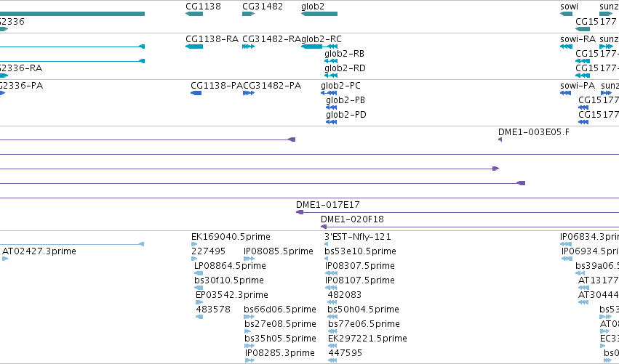Select transcript glob2-RB label
619x364 pixels.
[x=344, y=54]
